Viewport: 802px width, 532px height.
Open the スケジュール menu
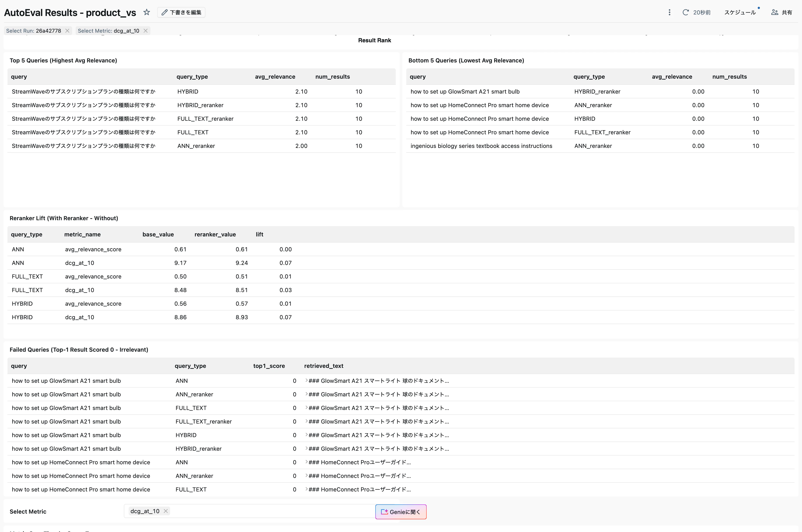pos(740,12)
